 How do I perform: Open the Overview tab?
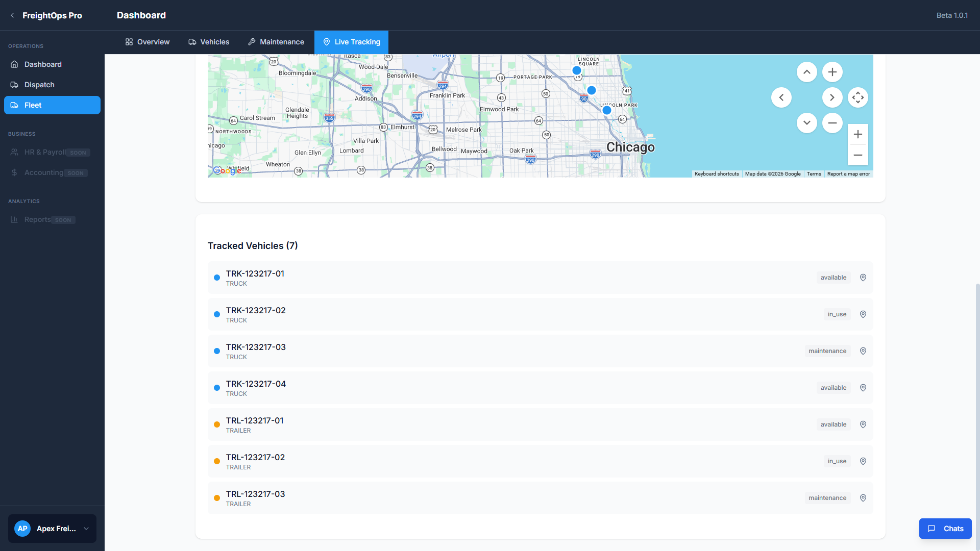pos(147,42)
